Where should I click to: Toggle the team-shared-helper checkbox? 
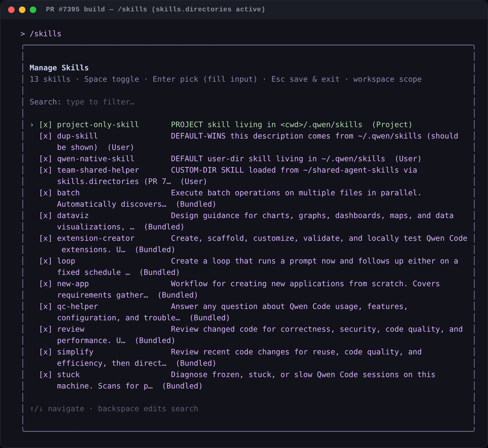coord(45,170)
